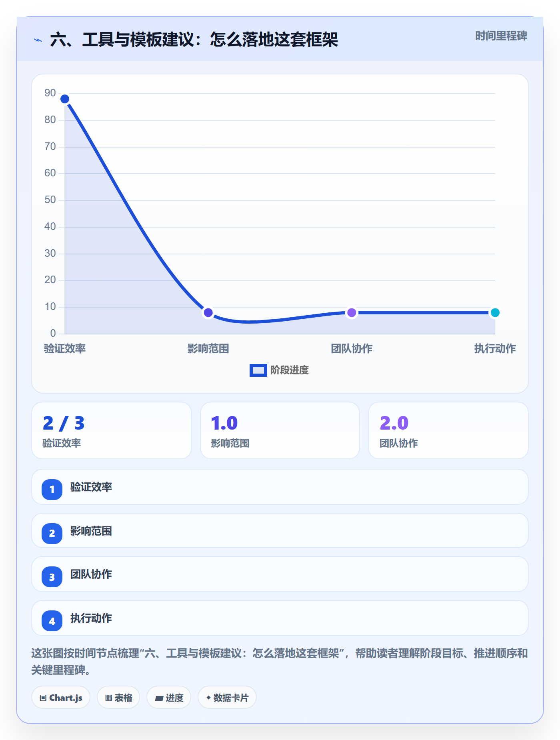The height and width of the screenshot is (740, 560).
Task: Select the 执行动作 cyan data point
Action: click(x=495, y=312)
